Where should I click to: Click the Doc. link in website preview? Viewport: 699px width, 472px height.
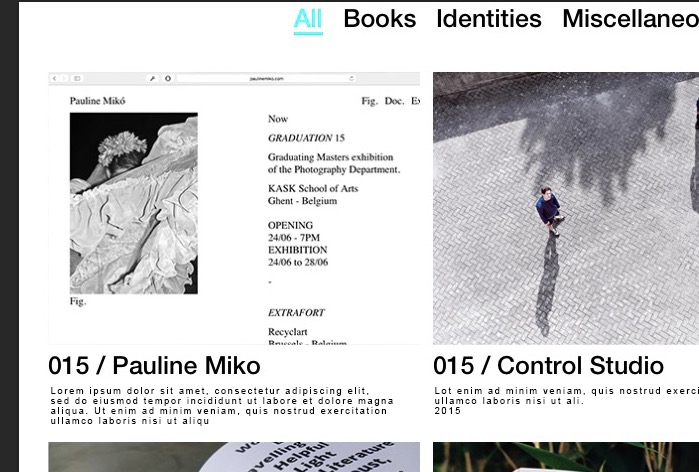394,101
